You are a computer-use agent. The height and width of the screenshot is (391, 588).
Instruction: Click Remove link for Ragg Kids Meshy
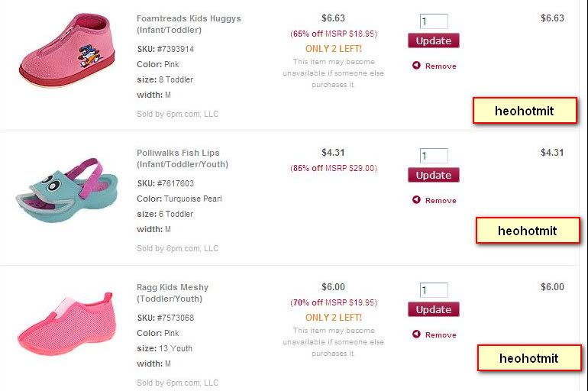coord(441,335)
